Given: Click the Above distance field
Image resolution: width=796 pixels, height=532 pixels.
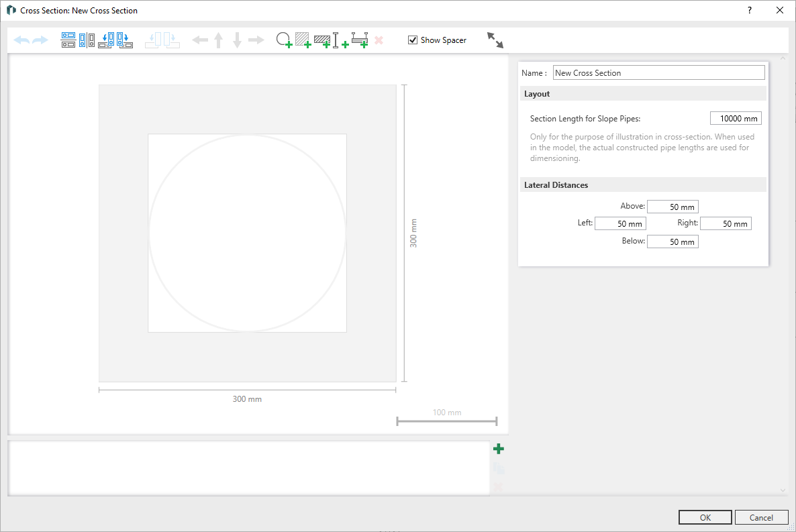Looking at the screenshot, I should (x=673, y=207).
